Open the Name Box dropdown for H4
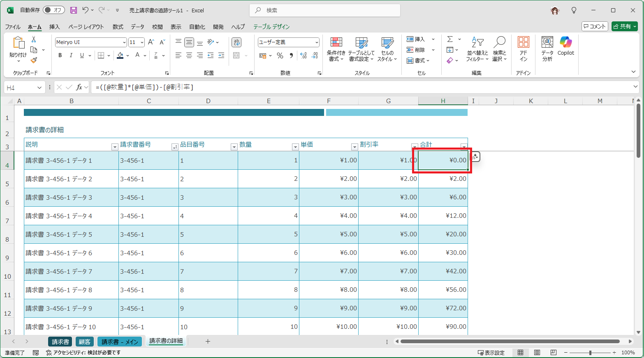The width and height of the screenshot is (644, 358). pos(39,88)
